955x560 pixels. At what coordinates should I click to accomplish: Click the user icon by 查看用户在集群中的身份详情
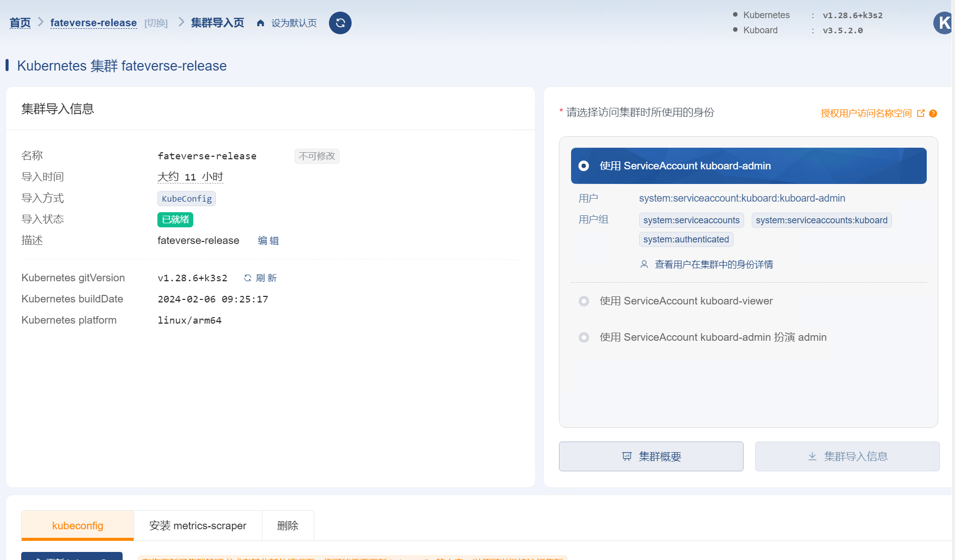[644, 265]
